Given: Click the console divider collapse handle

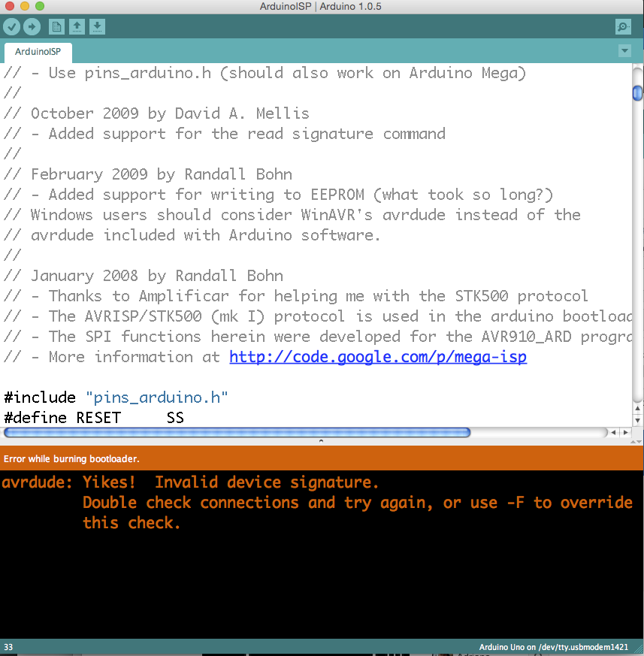Looking at the screenshot, I should tap(321, 441).
